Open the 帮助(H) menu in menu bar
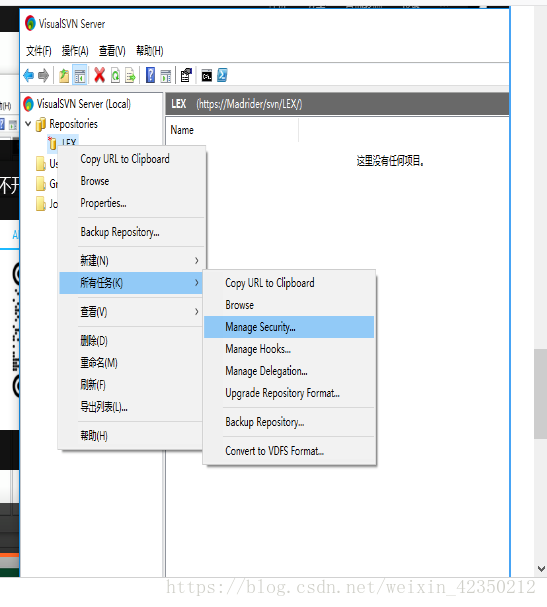The image size is (547, 607). coord(150,51)
